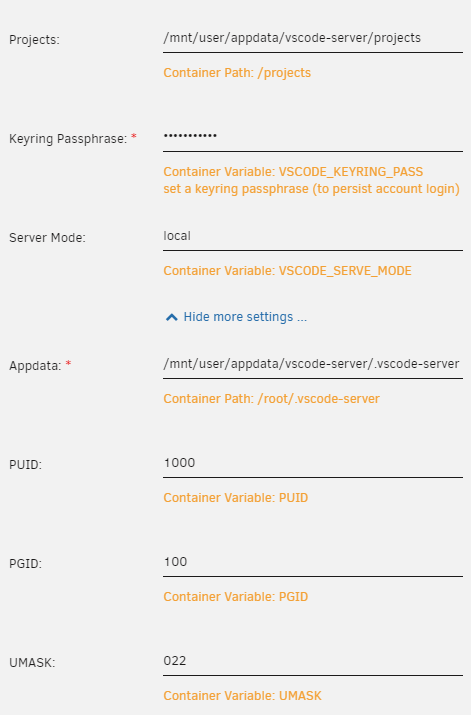Click the PGID label text
This screenshot has width=471, height=715.
click(x=26, y=564)
